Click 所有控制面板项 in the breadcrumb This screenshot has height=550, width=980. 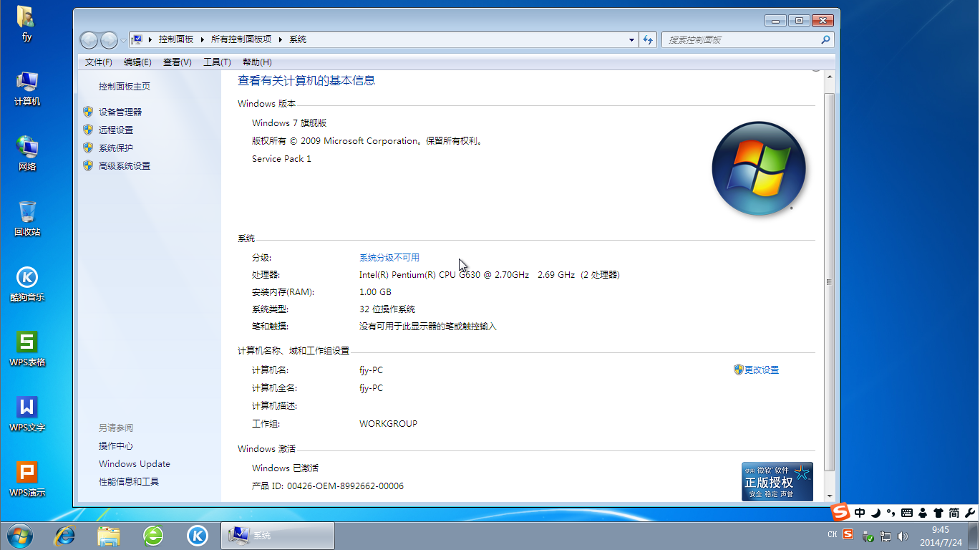[x=241, y=40]
